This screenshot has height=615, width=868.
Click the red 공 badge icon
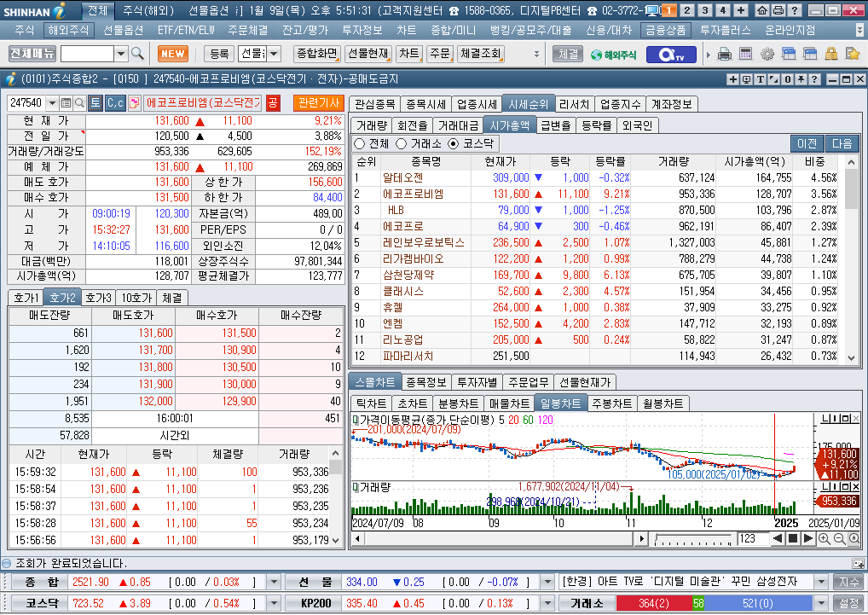[x=273, y=103]
